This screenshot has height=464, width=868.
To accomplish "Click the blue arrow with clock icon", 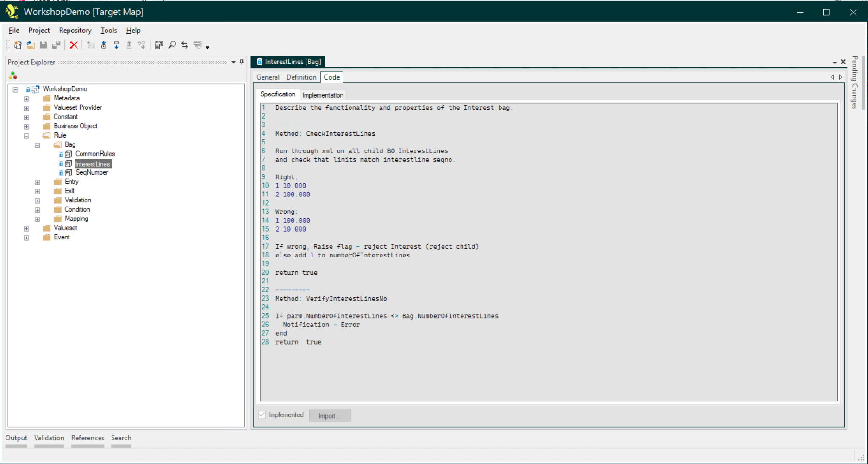I will 104,45.
